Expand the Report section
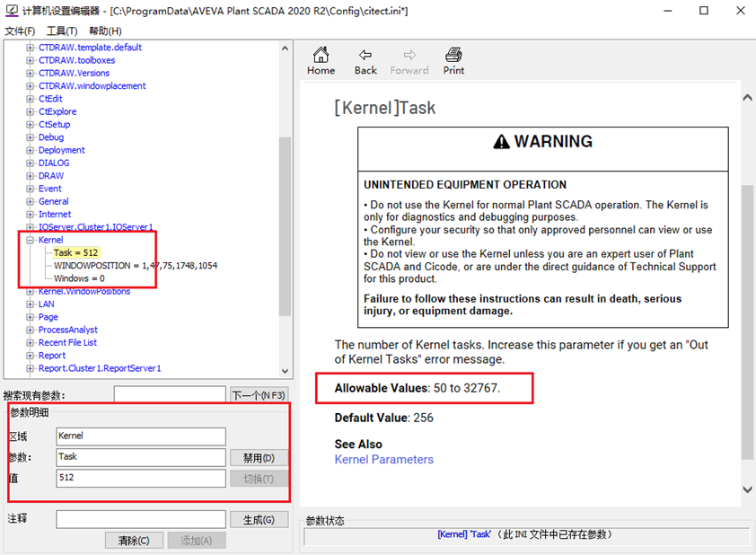 (x=30, y=356)
